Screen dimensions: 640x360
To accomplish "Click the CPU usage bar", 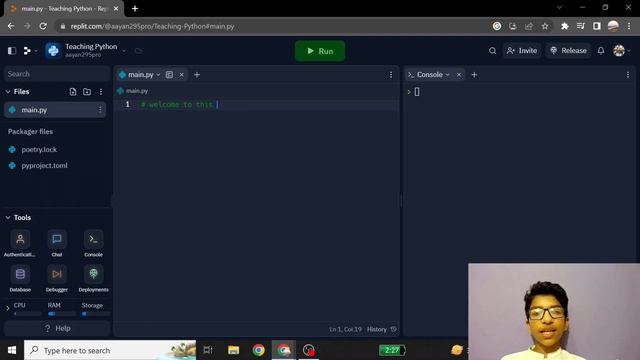I will [x=27, y=314].
